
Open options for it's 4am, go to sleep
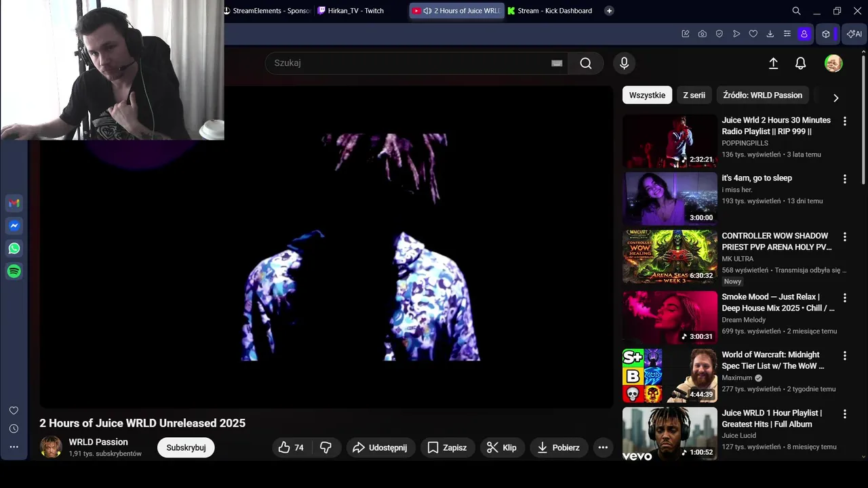845,179
